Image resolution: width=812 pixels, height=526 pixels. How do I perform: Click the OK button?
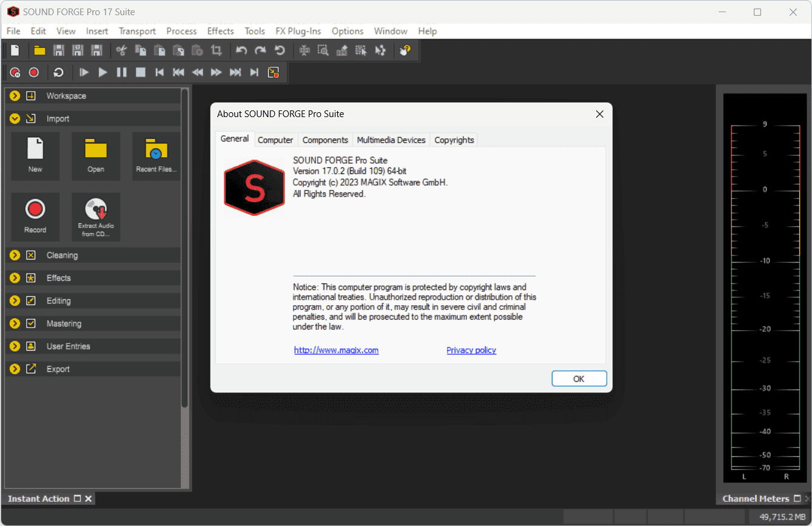[x=579, y=379]
